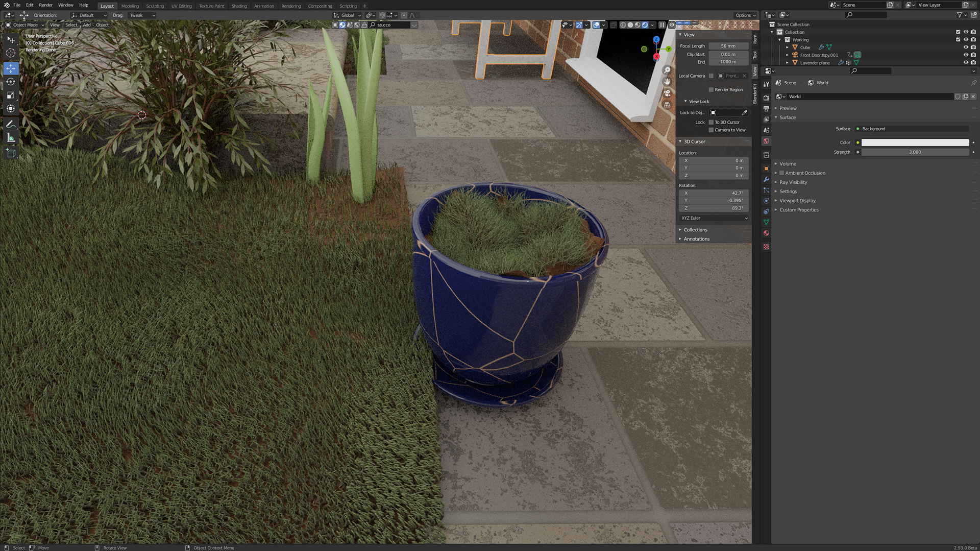Expand the Volume panel in World properties

coord(787,164)
